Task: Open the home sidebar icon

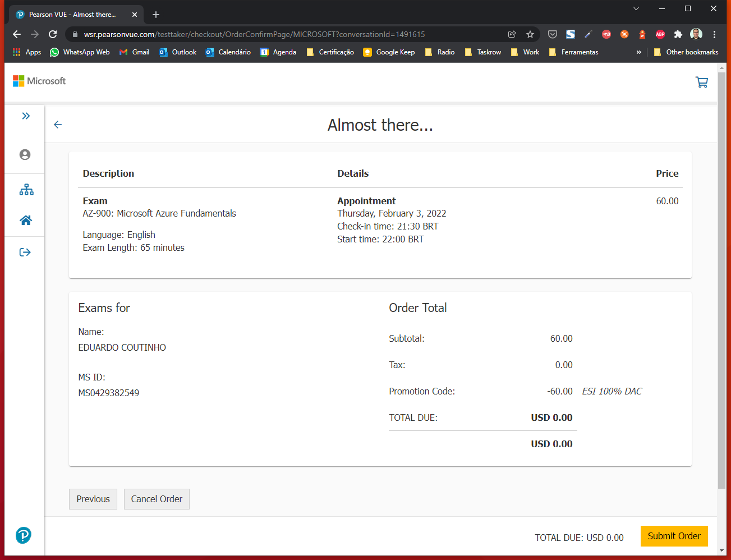Action: coord(26,220)
